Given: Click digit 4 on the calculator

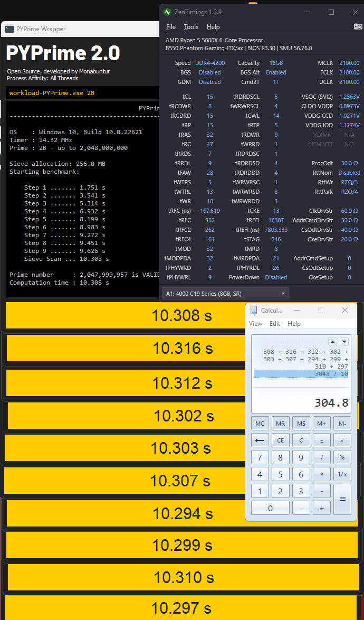Looking at the screenshot, I should coord(260,474).
